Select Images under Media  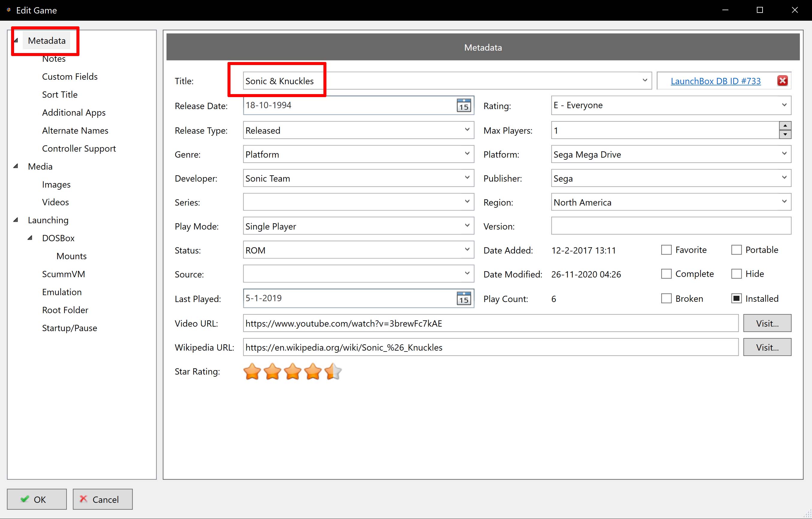[56, 184]
